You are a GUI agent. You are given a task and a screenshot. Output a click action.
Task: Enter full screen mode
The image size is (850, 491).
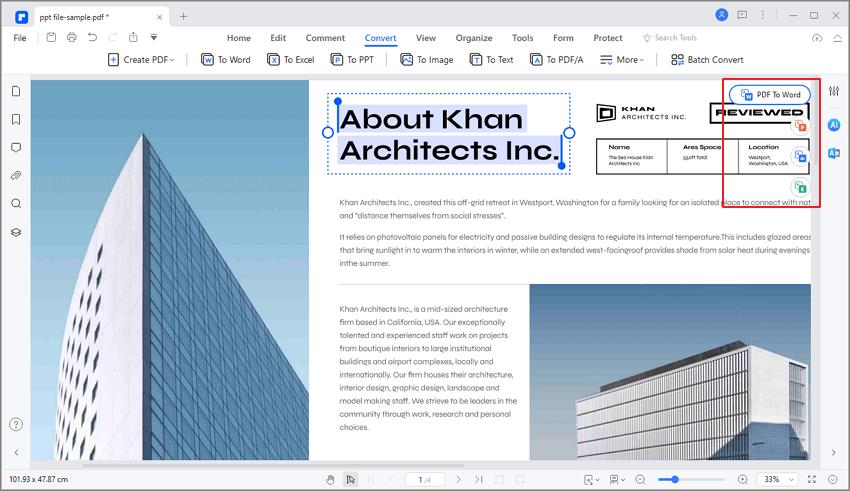pyautogui.click(x=812, y=480)
